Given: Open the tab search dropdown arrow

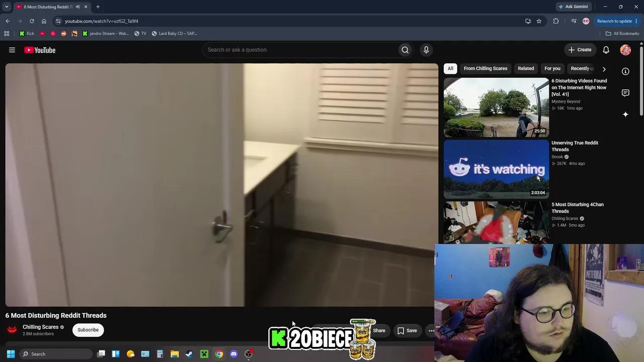Looking at the screenshot, I should pyautogui.click(x=7, y=7).
